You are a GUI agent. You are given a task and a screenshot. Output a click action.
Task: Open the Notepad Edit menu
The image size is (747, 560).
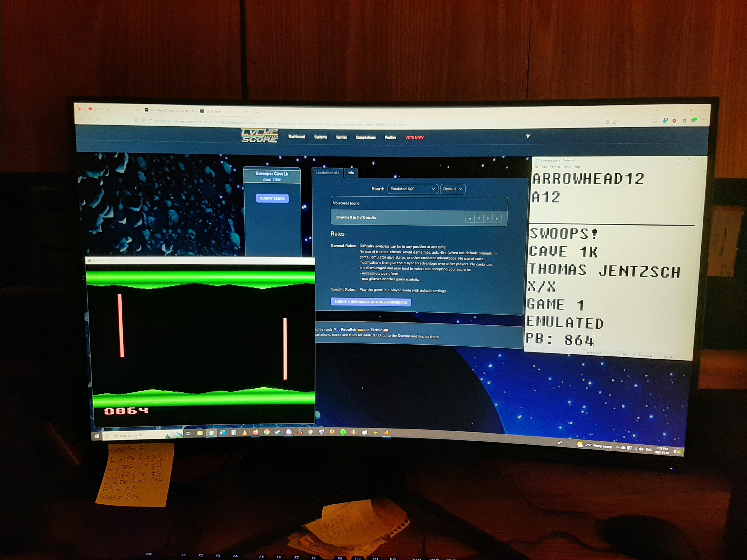coord(544,167)
